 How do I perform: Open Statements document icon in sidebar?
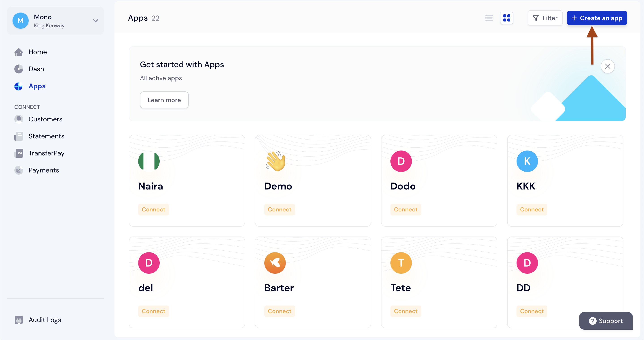point(19,136)
